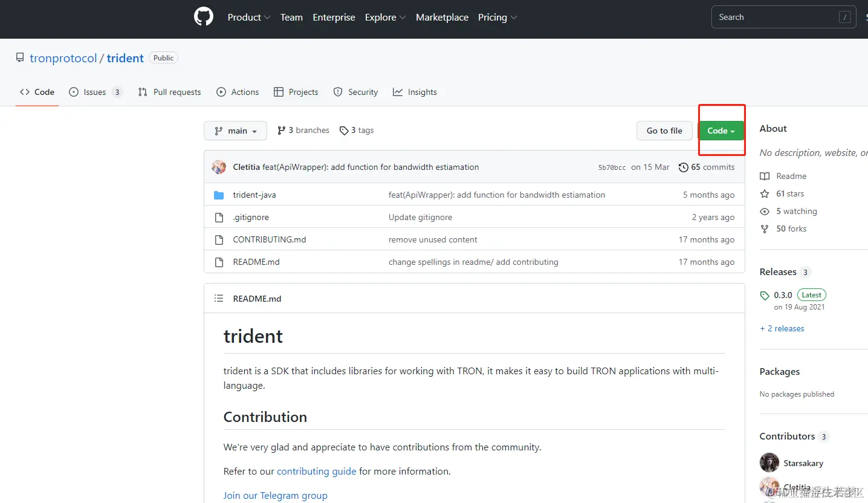Expand the green Code dropdown
The image size is (868, 503).
coord(721,130)
